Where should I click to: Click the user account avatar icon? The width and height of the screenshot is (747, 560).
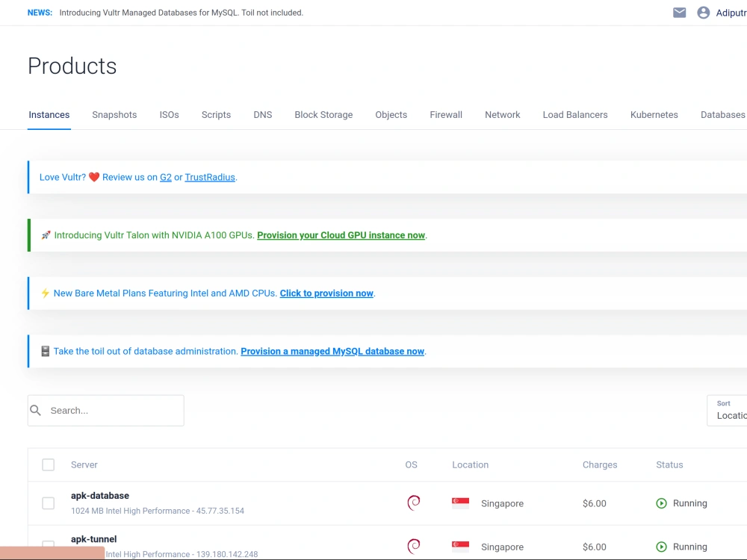point(703,13)
